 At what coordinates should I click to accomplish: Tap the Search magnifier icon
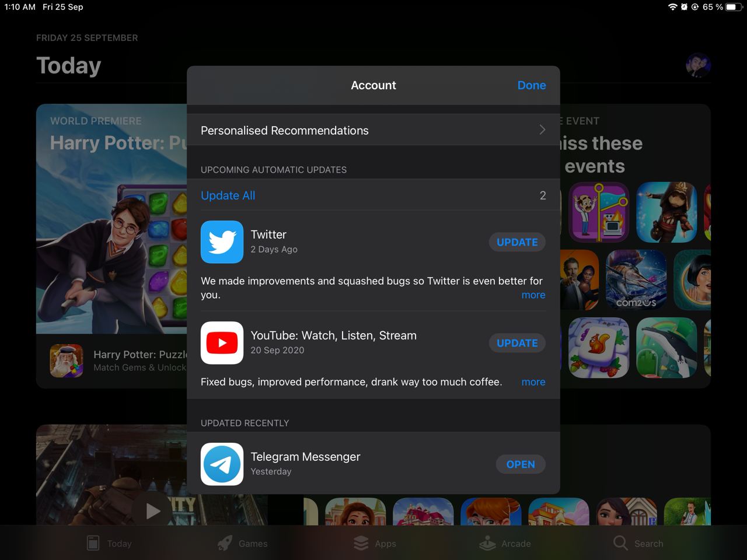pyautogui.click(x=620, y=543)
